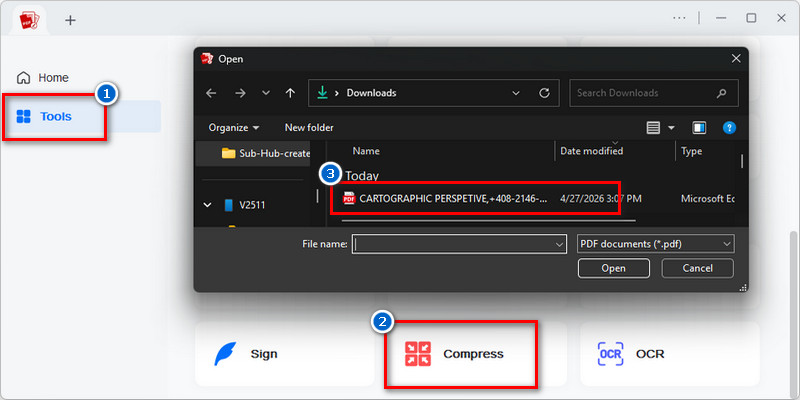The height and width of the screenshot is (400, 800).
Task: Refresh the Downloads folder view
Action: pyautogui.click(x=544, y=93)
